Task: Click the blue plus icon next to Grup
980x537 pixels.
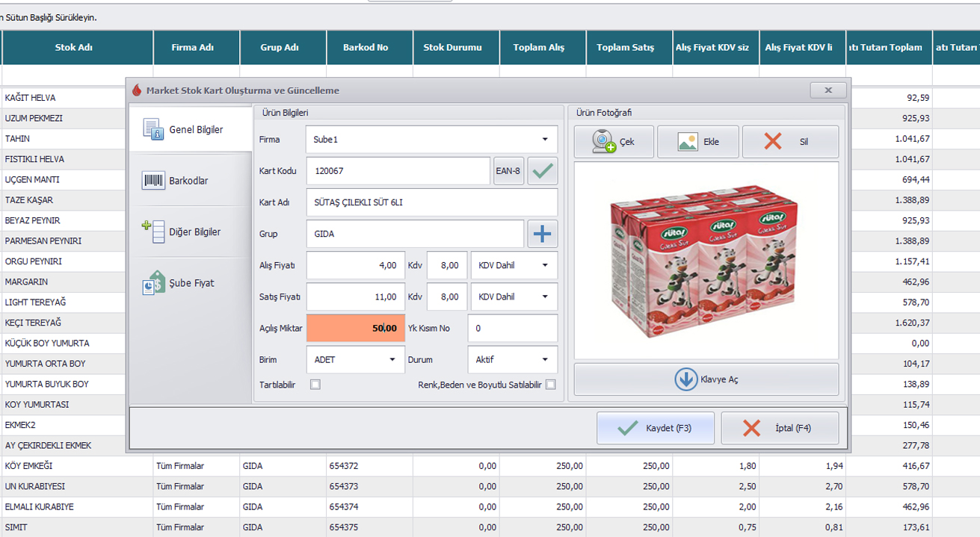Action: click(x=543, y=234)
